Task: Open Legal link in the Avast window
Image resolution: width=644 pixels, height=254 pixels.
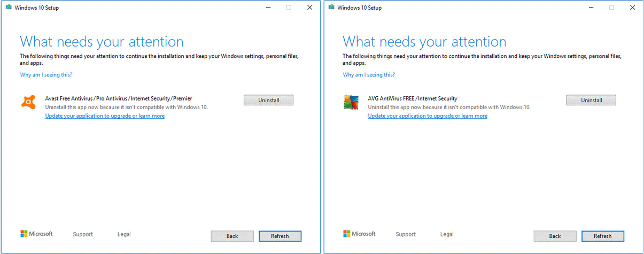Action: tap(124, 234)
